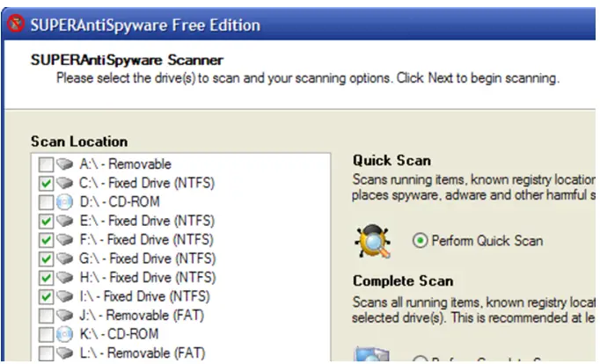Click the C:\ Fixed Drive icon
This screenshot has width=600, height=364.
(65, 183)
